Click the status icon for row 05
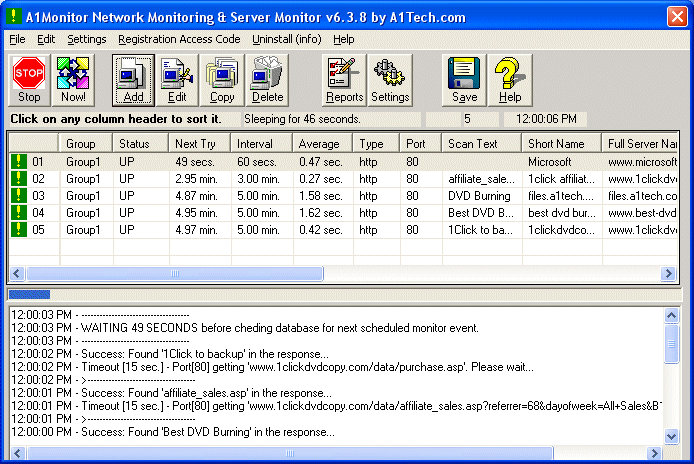Viewport: 694px width, 464px height. click(19, 229)
